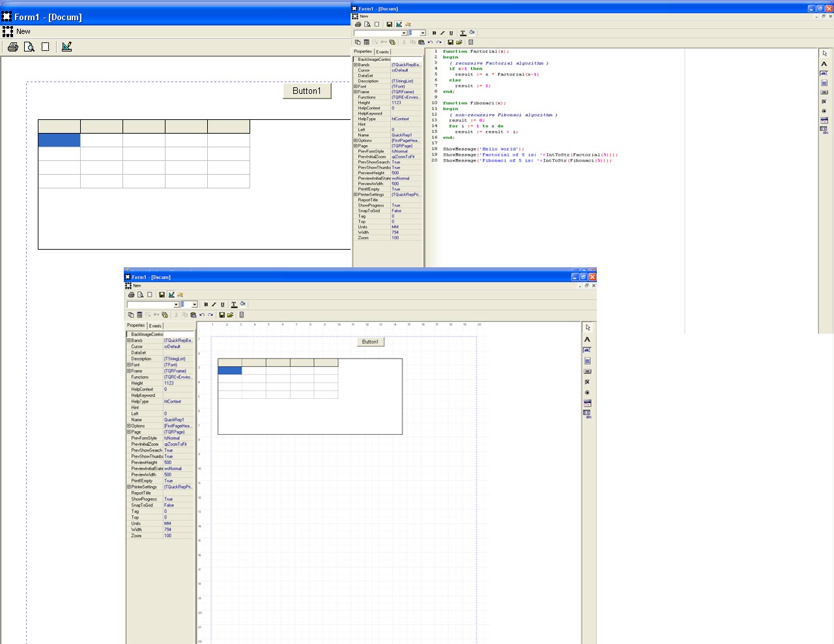Switch to Events tab in the bottom designer window
The height and width of the screenshot is (644, 834).
[x=155, y=326]
